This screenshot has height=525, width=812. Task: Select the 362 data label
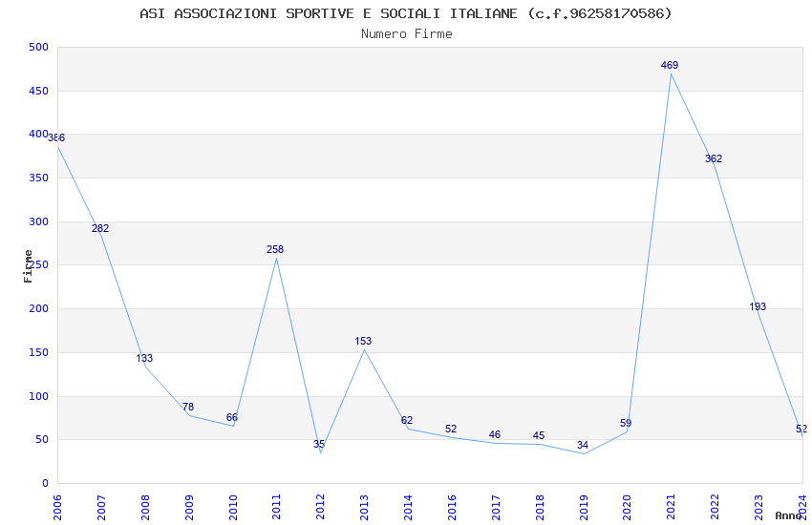pos(714,158)
